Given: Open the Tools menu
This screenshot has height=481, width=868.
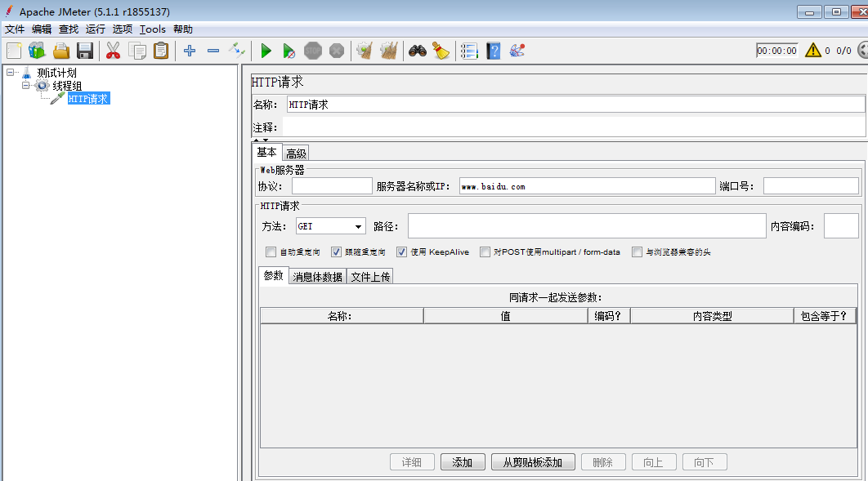Looking at the screenshot, I should [152, 29].
